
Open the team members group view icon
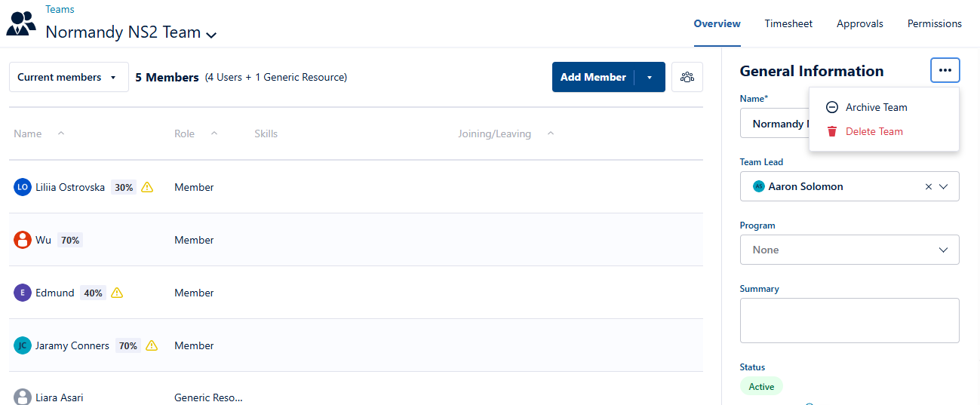(x=687, y=77)
